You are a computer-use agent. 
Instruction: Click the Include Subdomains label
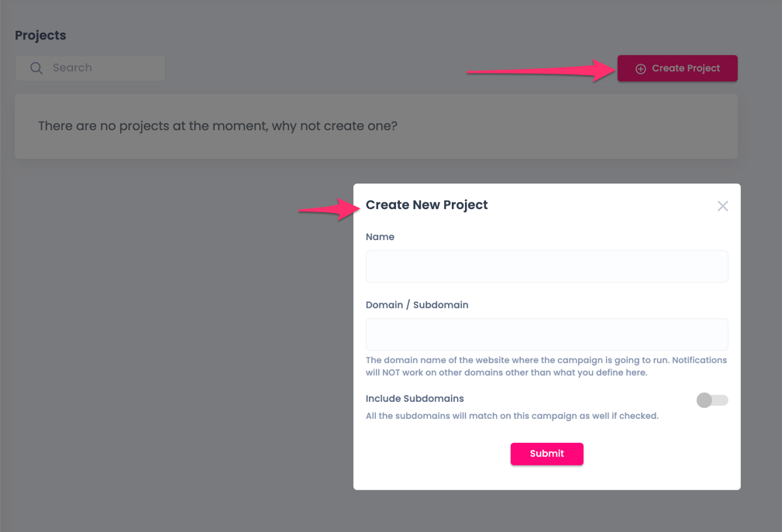point(415,399)
